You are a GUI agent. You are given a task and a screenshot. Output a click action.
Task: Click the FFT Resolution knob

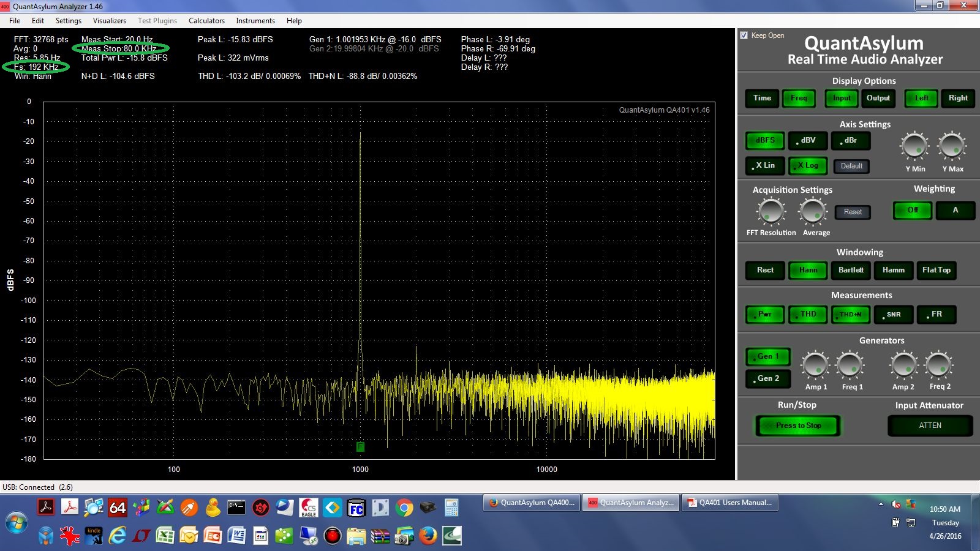771,211
